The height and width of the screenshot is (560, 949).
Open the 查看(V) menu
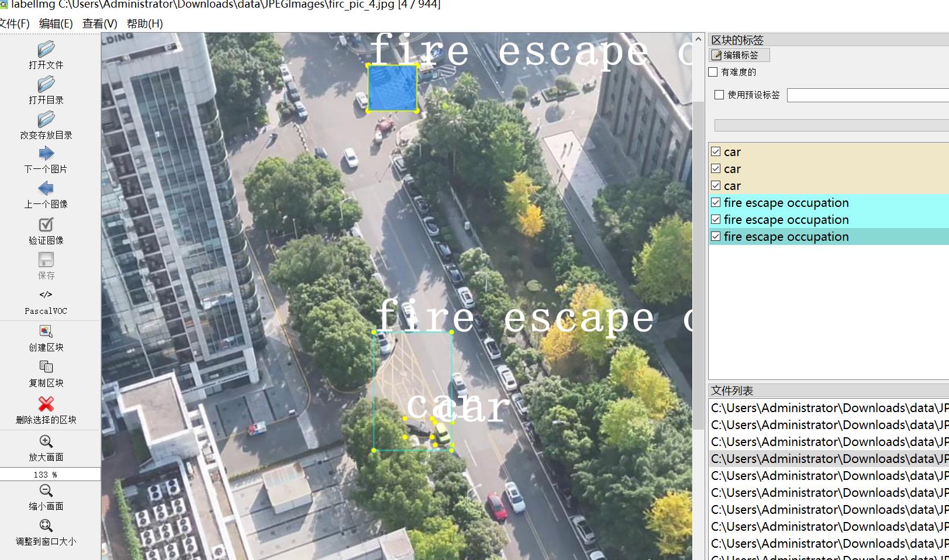click(99, 23)
